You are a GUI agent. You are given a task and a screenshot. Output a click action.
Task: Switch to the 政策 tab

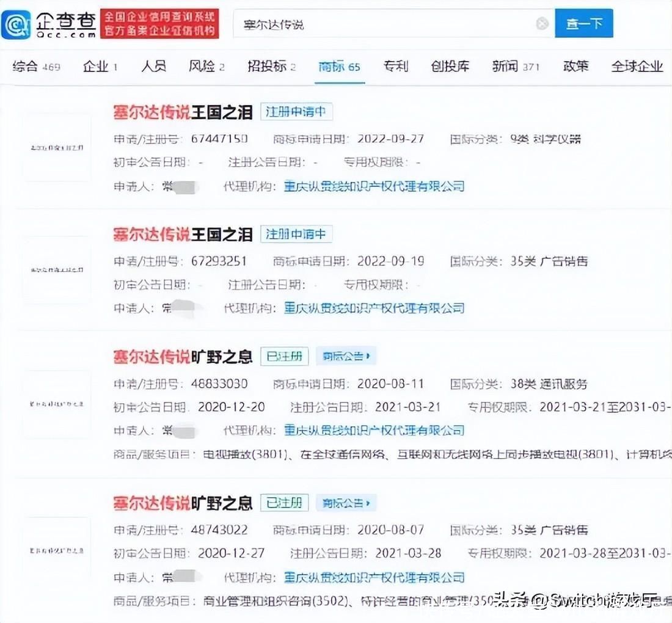575,67
